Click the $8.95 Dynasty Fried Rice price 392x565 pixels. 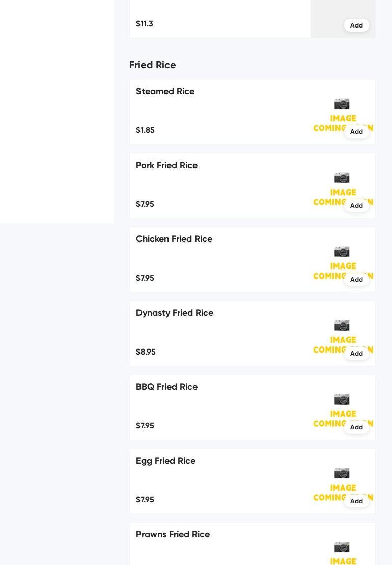tap(146, 352)
